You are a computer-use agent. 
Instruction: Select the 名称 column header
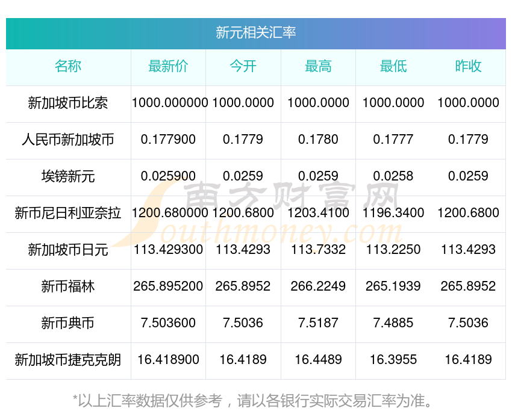[68, 66]
